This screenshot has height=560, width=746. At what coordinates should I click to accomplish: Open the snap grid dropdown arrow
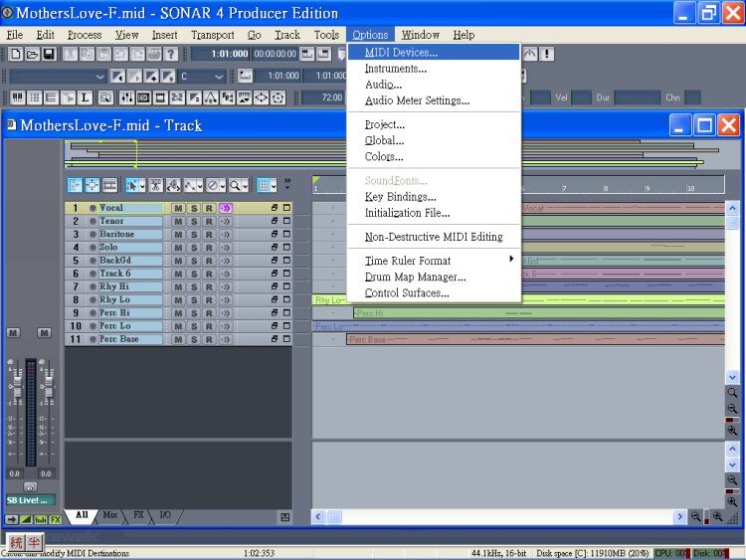274,185
